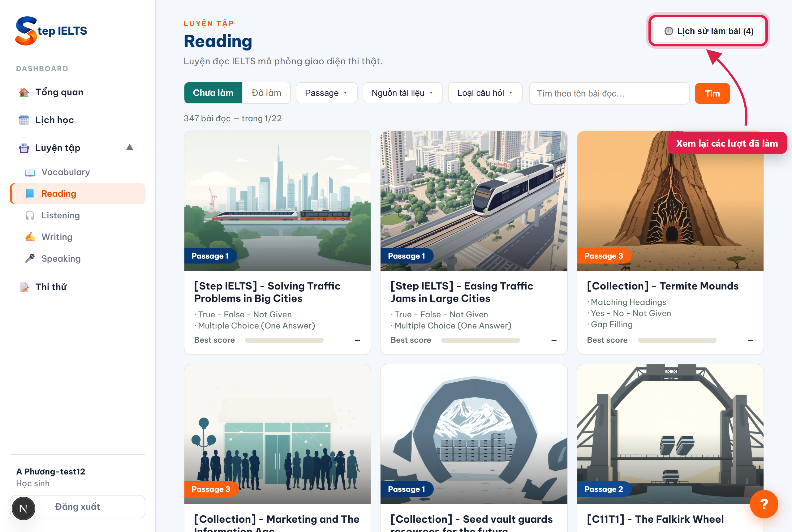Click Best score bar on Solving Traffic card
This screenshot has width=792, height=532.
pyautogui.click(x=284, y=340)
